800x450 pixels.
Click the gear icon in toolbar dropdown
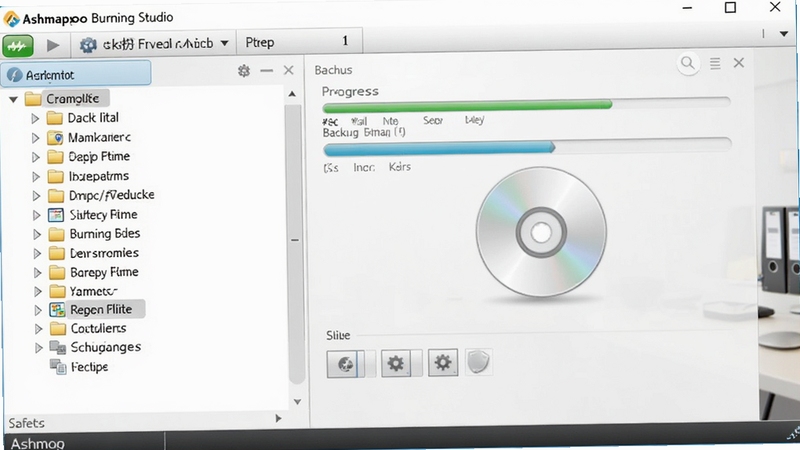88,45
